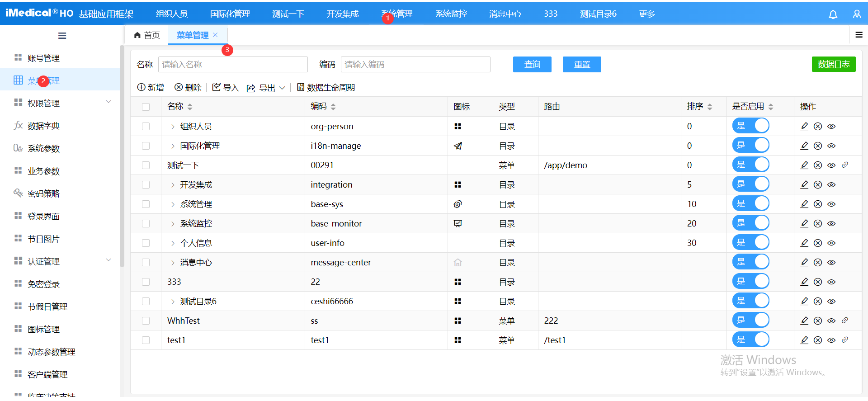Screen dimensions: 868x401
Task: Open the user profile icon
Action: coord(857,14)
